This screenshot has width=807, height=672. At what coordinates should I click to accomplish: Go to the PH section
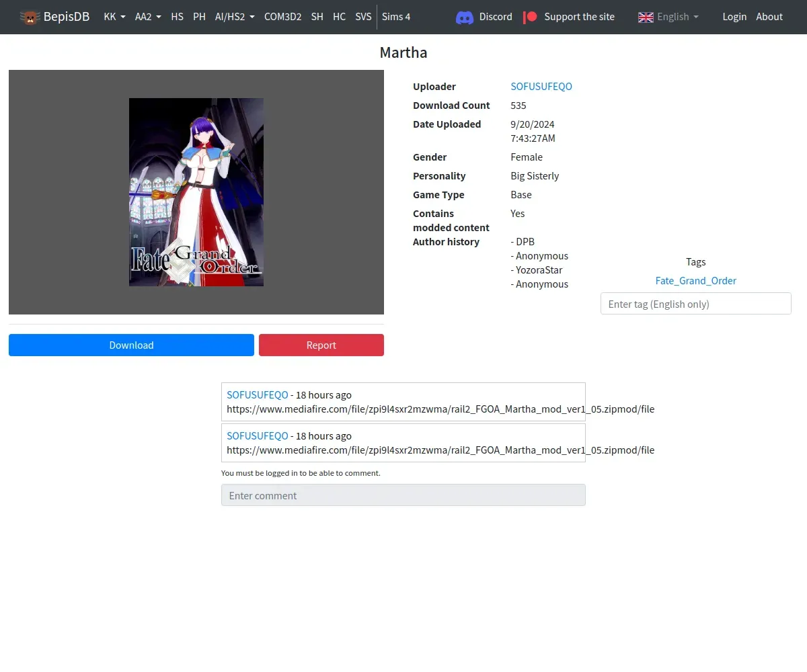point(199,17)
